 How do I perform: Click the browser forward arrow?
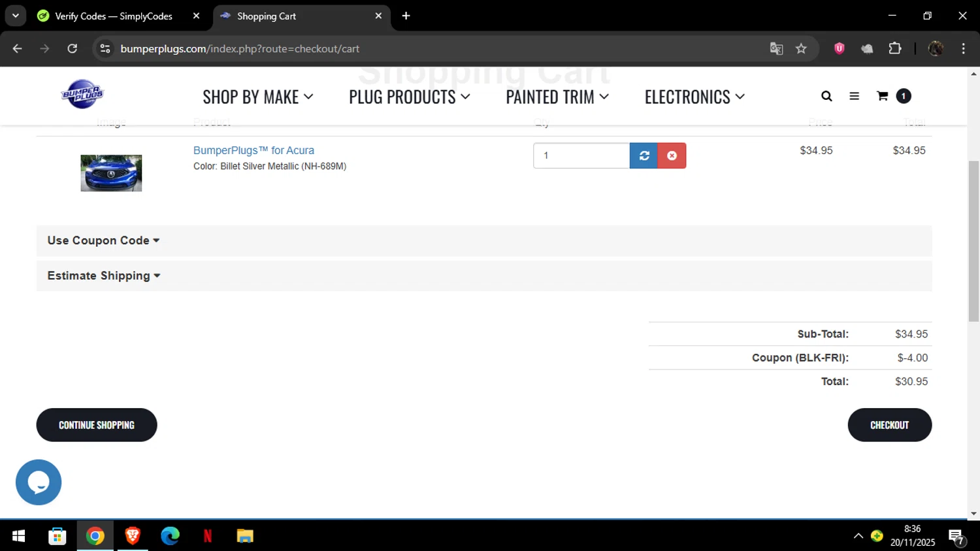click(x=44, y=48)
